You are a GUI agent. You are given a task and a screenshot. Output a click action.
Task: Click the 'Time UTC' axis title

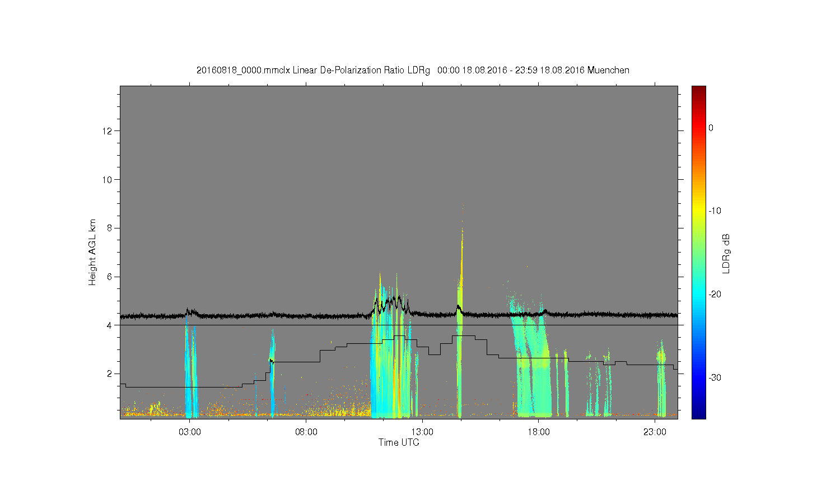399,442
